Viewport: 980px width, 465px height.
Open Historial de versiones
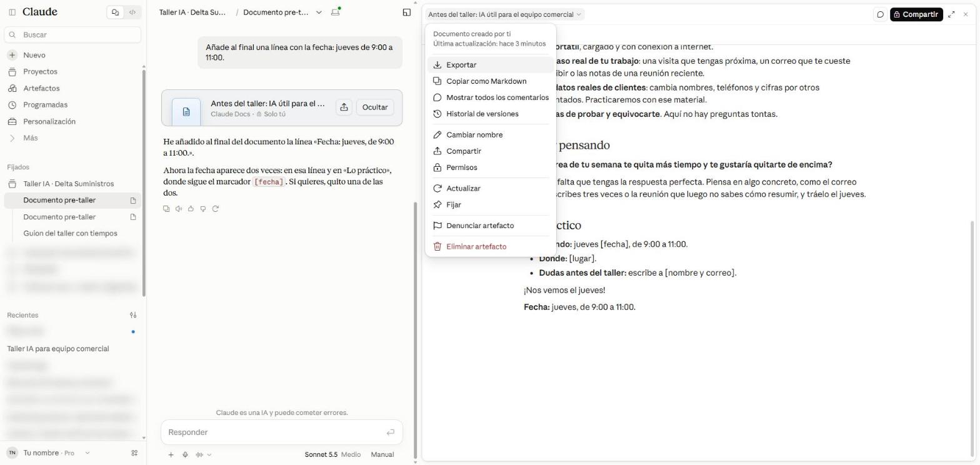tap(491, 114)
